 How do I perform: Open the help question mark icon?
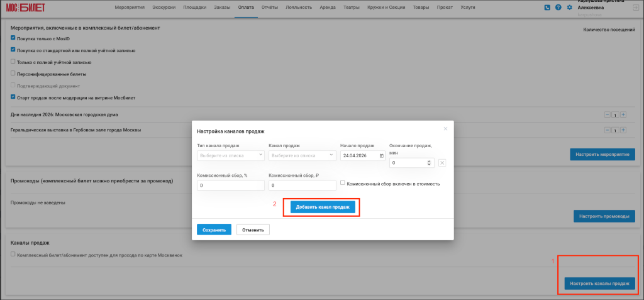[x=558, y=8]
